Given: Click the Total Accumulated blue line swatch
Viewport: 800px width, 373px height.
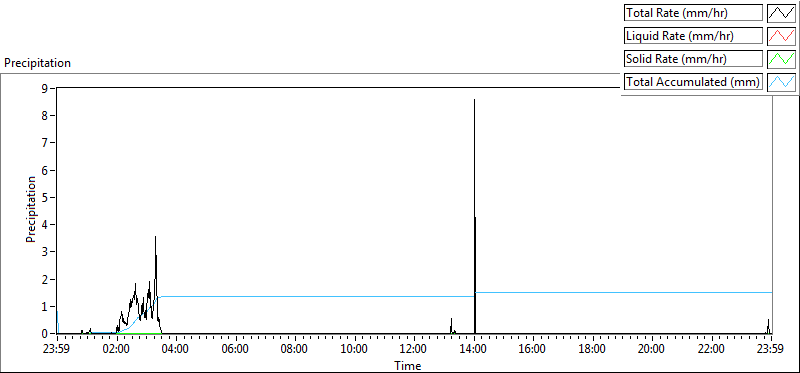Looking at the screenshot, I should pos(782,82).
